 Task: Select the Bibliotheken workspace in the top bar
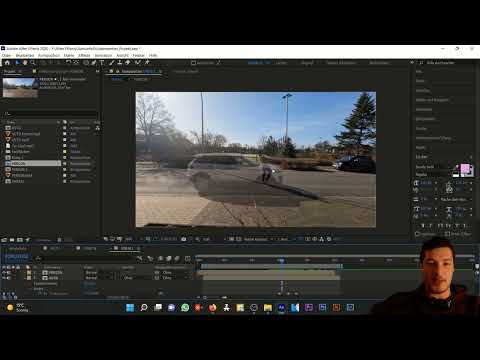point(379,63)
